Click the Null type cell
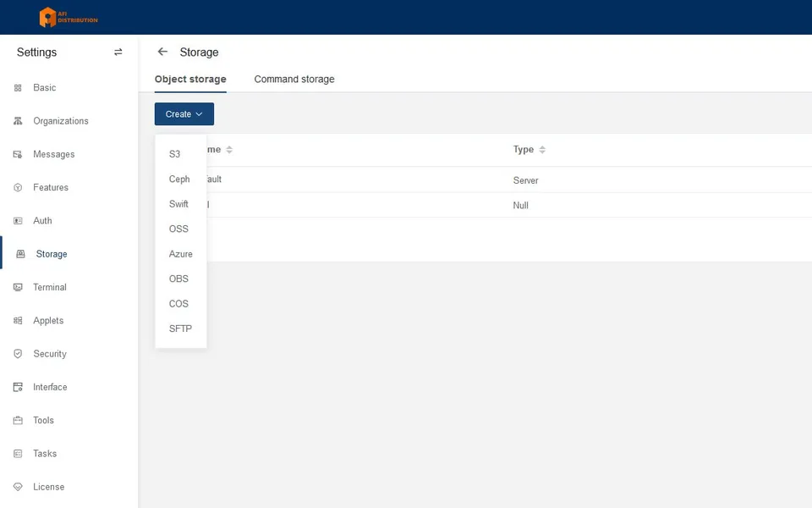 tap(520, 205)
